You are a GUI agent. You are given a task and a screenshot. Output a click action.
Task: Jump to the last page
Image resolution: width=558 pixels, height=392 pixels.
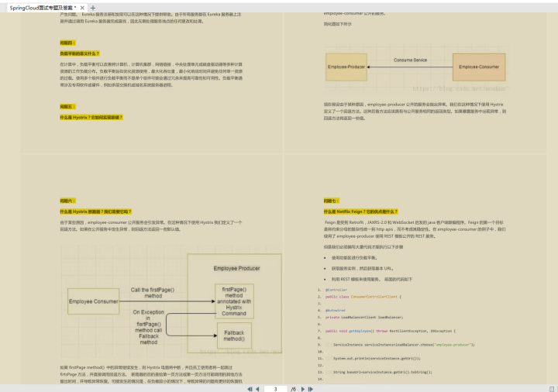coord(310,389)
